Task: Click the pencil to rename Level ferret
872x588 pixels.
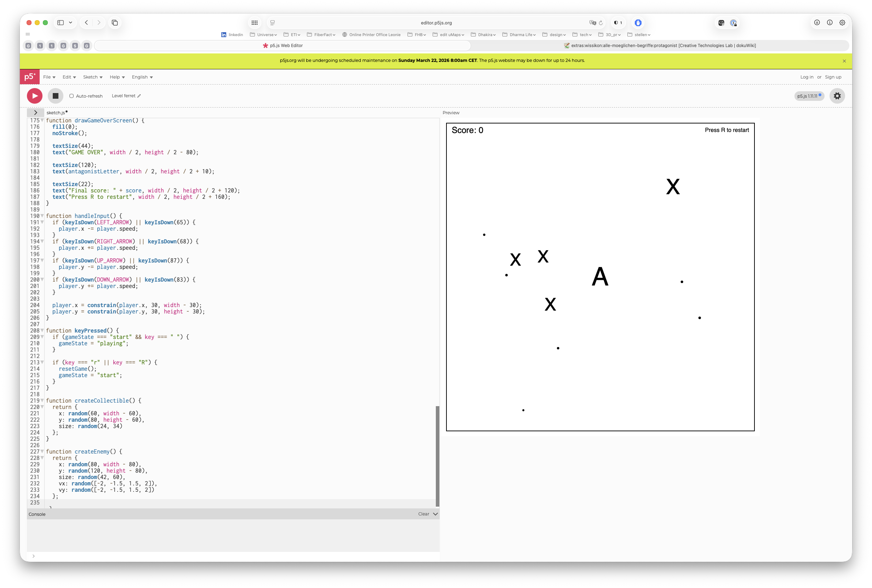Action: tap(139, 96)
